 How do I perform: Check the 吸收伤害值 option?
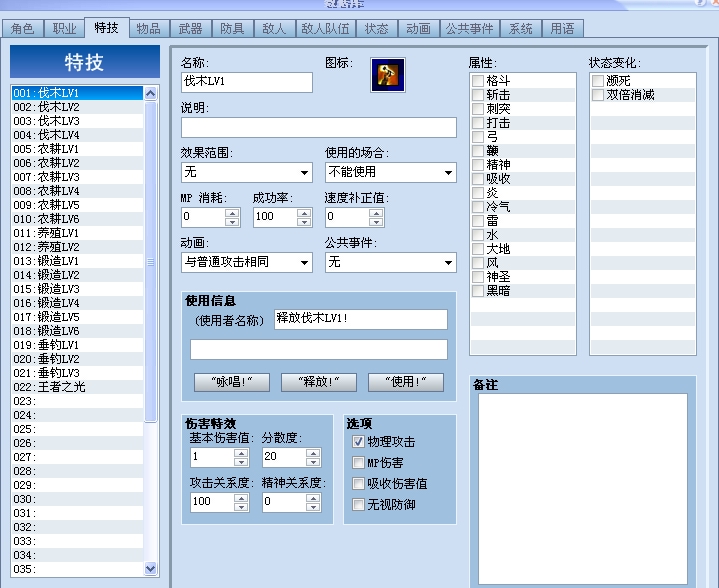pos(358,483)
